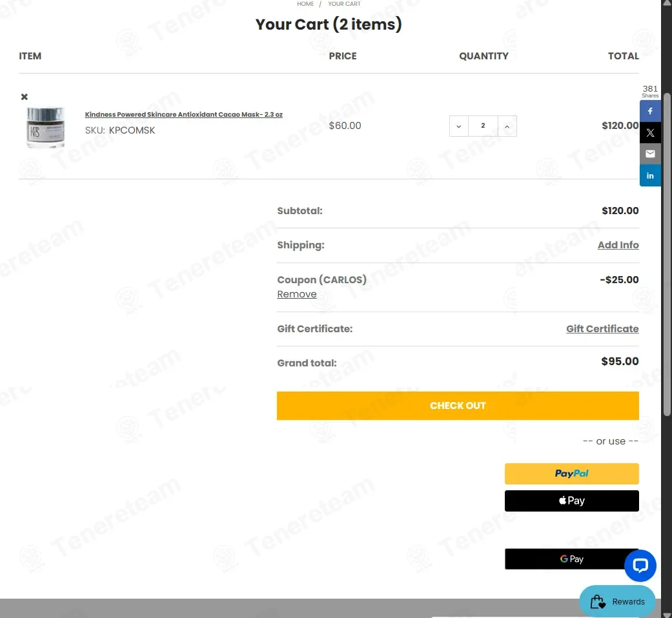
Task: Remove the CARLOS coupon
Action: click(296, 294)
